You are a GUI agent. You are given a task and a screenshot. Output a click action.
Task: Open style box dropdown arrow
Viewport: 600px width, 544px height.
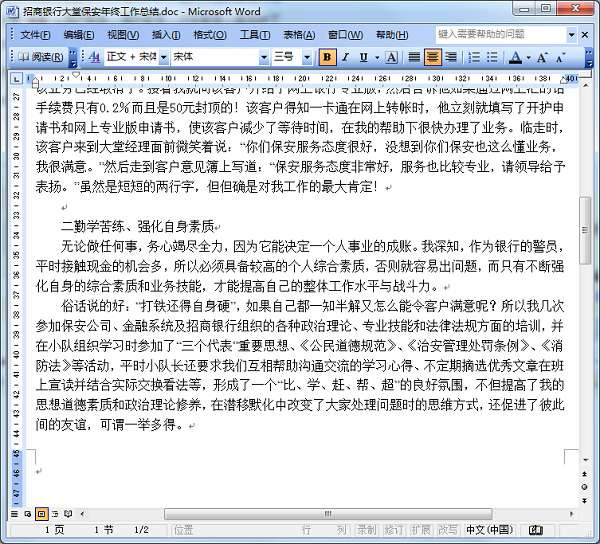(163, 58)
